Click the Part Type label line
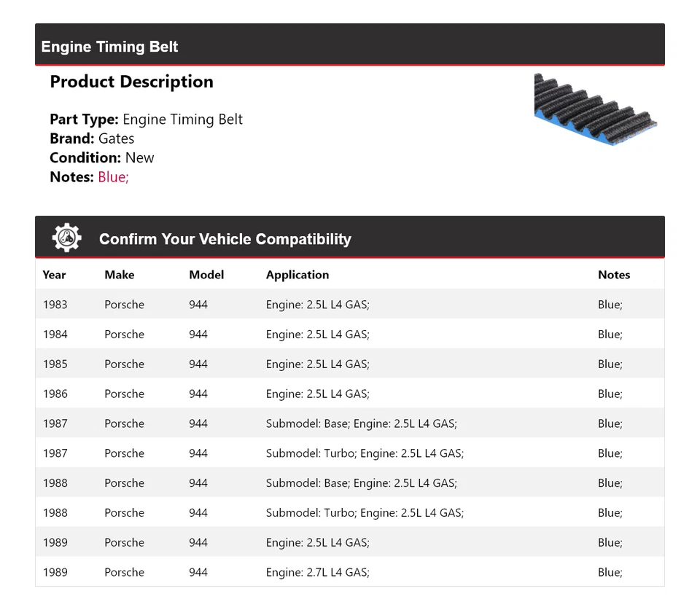 tap(146, 120)
